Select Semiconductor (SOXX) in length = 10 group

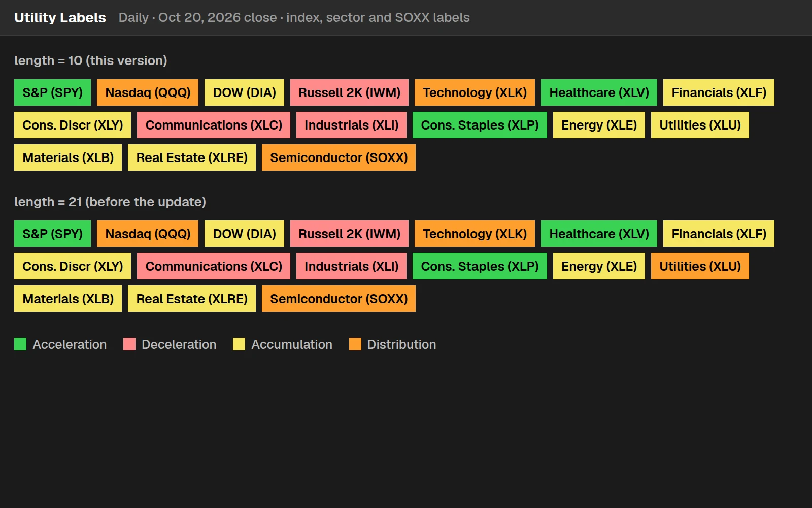(339, 157)
